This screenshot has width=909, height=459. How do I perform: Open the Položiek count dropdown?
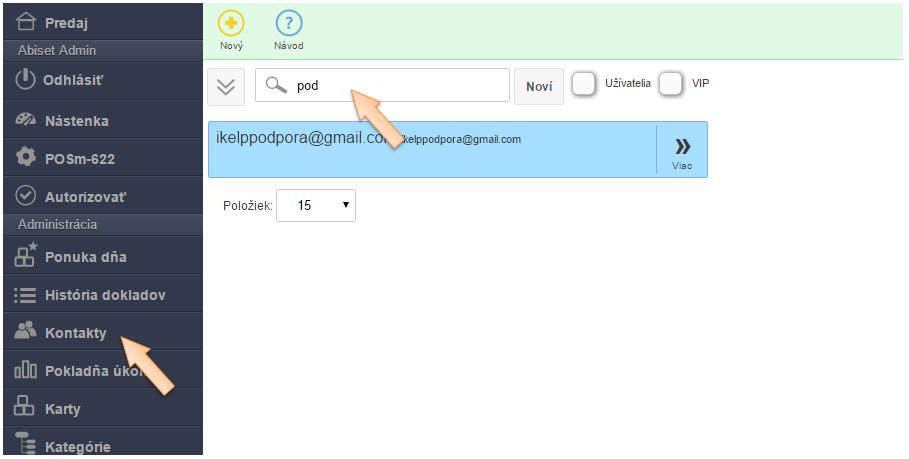click(x=315, y=205)
